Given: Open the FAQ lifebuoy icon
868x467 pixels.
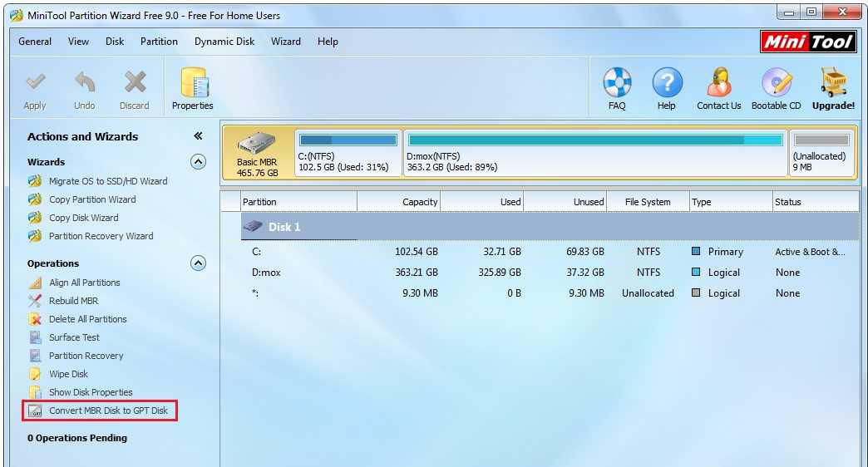Looking at the screenshot, I should click(x=617, y=83).
